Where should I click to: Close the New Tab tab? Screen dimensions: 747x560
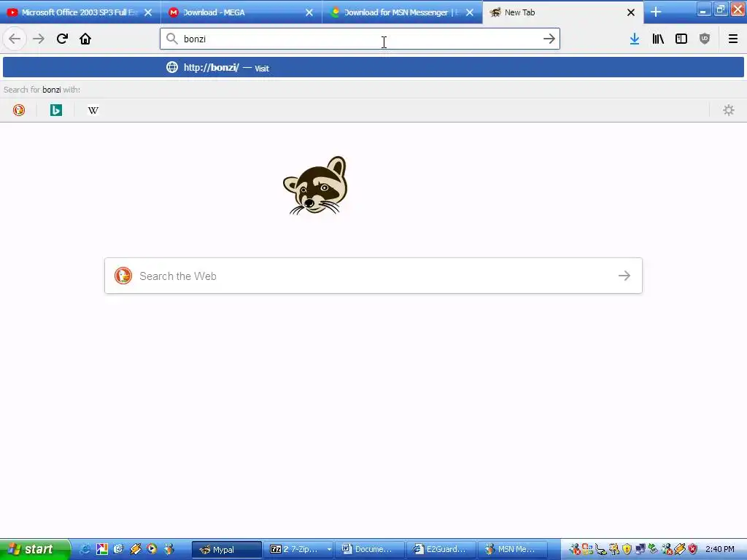pyautogui.click(x=631, y=12)
